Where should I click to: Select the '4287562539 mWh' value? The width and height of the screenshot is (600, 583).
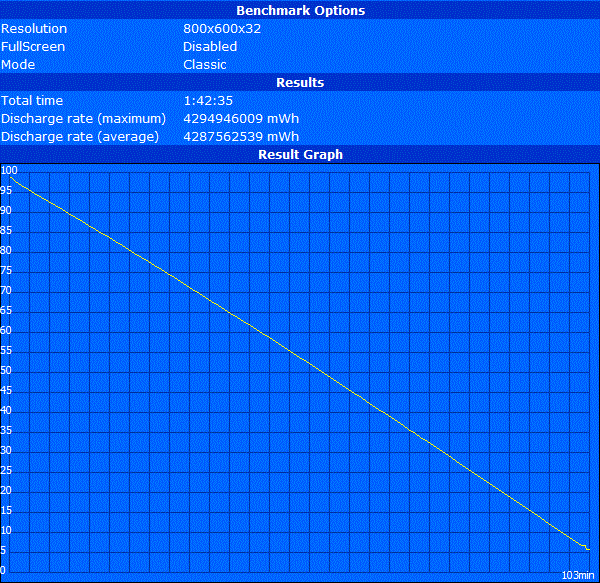coord(241,137)
